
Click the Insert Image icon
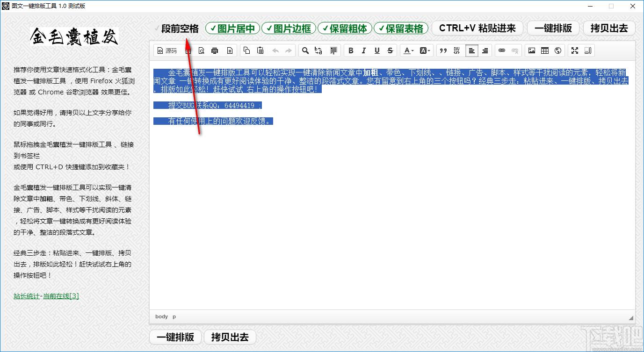click(x=531, y=50)
